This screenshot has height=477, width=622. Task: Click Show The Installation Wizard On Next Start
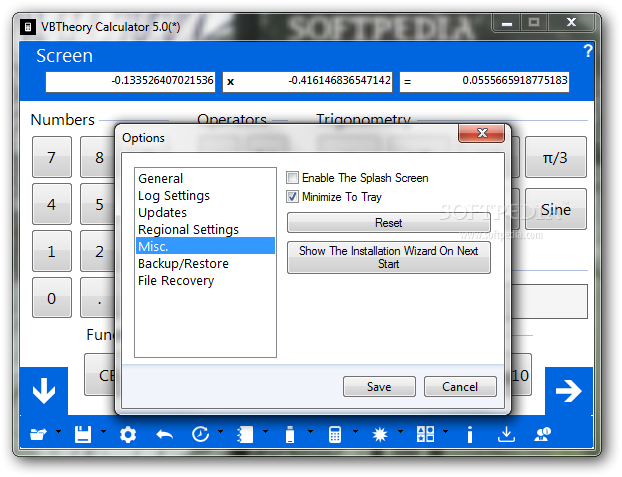[389, 258]
